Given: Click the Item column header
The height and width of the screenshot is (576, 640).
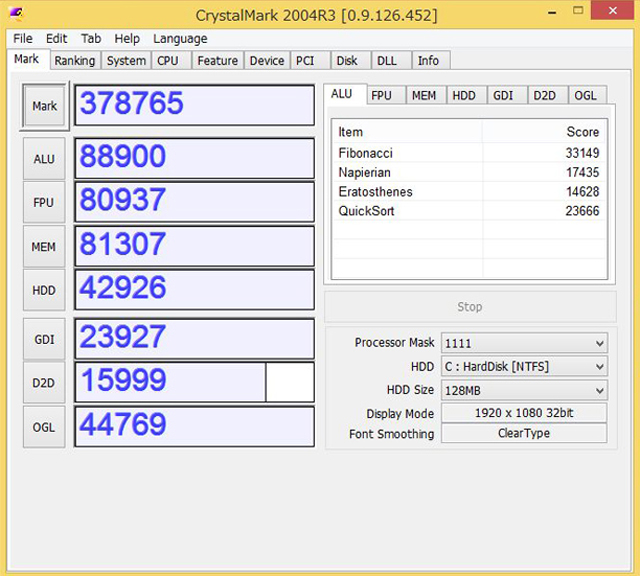Looking at the screenshot, I should (x=407, y=132).
